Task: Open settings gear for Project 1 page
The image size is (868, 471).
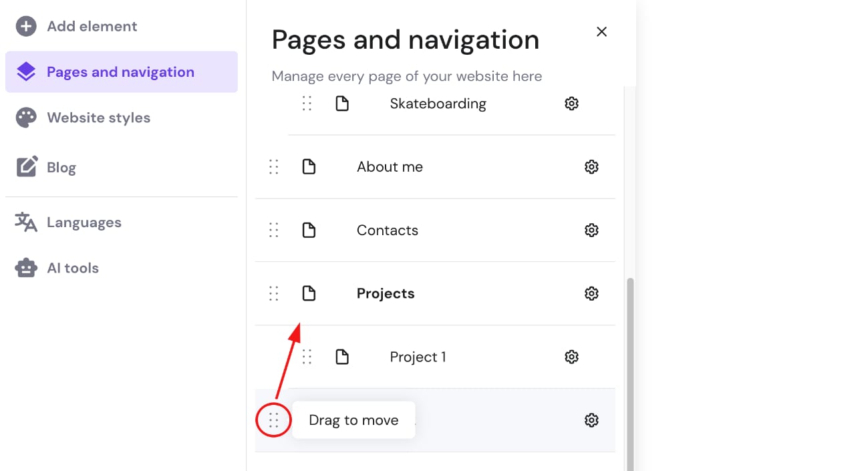Action: pyautogui.click(x=571, y=357)
